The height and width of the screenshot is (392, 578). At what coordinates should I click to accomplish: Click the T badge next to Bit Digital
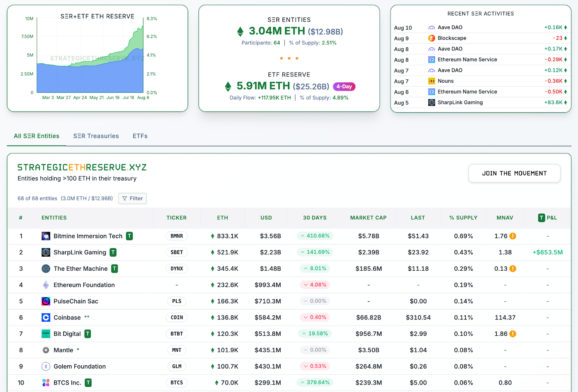[x=88, y=334]
